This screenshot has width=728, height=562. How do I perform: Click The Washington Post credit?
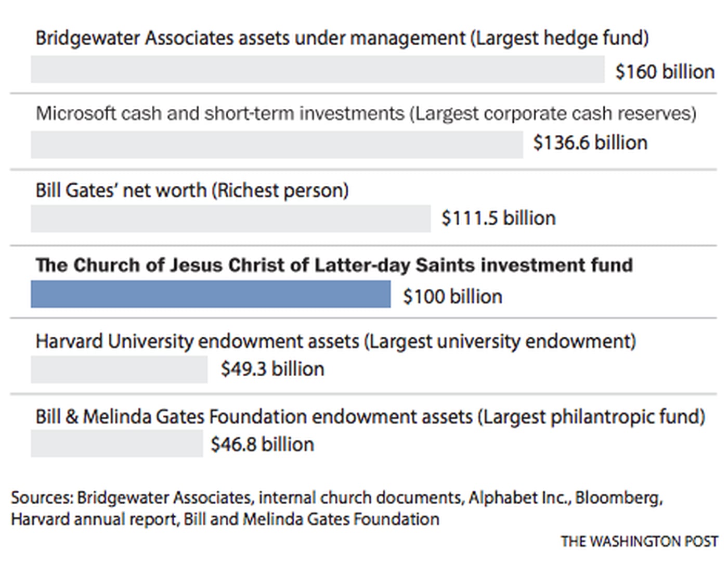pos(639,542)
